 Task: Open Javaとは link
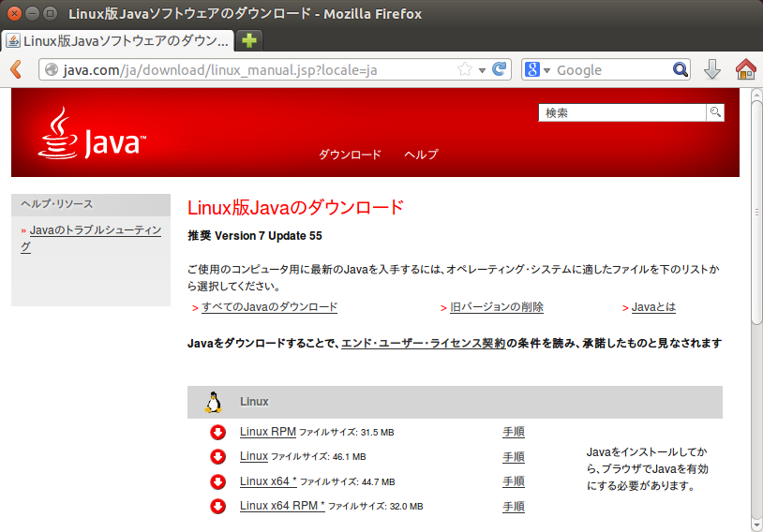tap(653, 307)
